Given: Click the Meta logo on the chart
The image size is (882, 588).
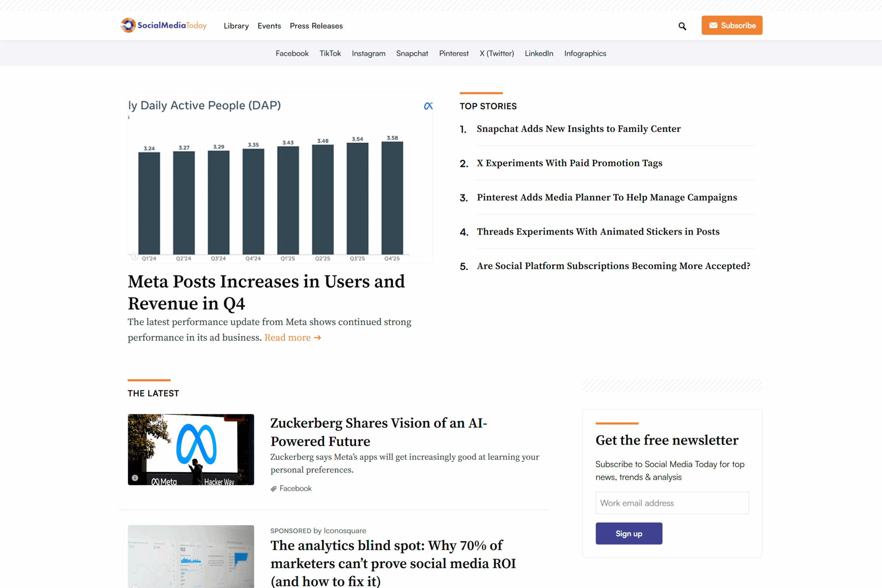Looking at the screenshot, I should [x=428, y=106].
